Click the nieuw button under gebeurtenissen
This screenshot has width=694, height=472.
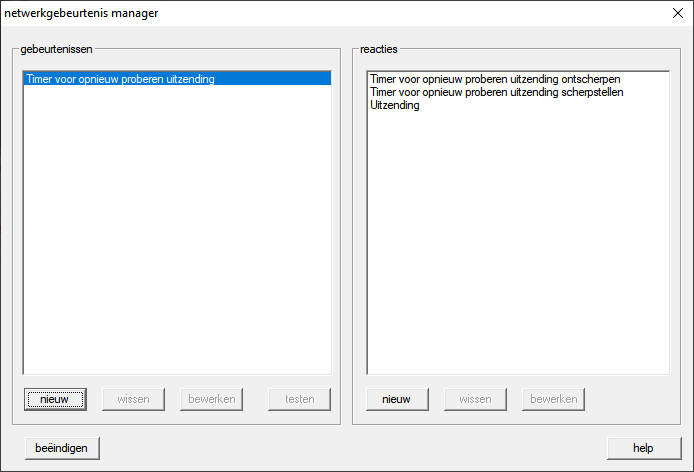coord(55,399)
